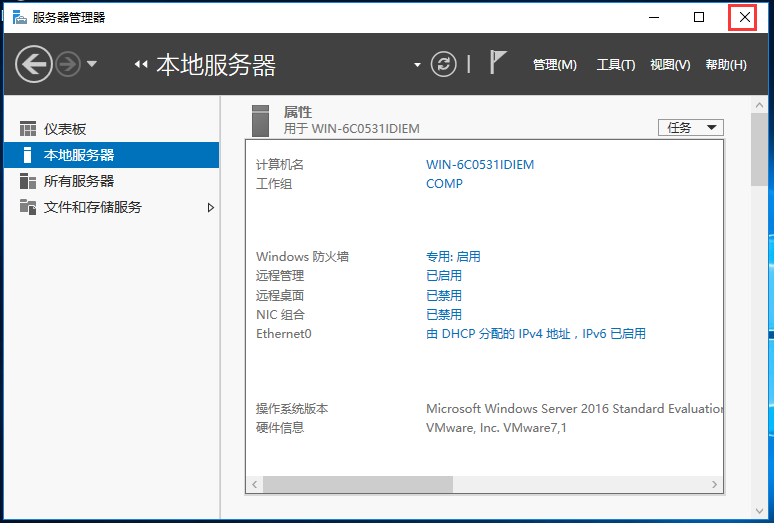This screenshot has width=774, height=523.
Task: Click the horizontal scrollbar thumb in properties
Action: pyautogui.click(x=358, y=485)
